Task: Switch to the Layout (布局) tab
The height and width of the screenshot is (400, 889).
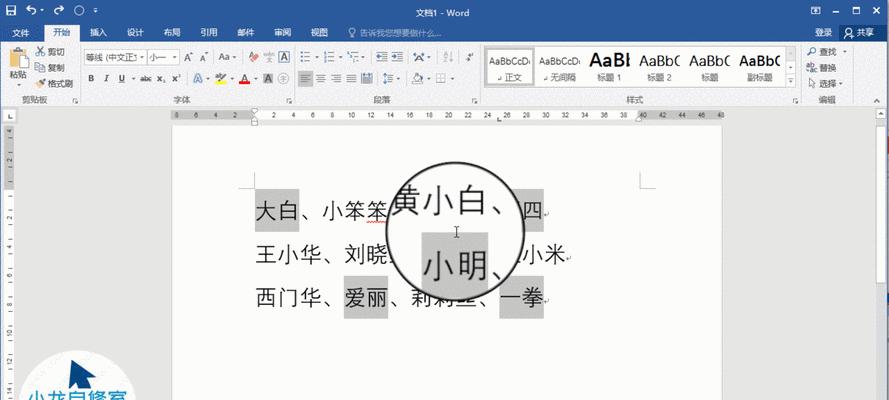Action: (172, 33)
